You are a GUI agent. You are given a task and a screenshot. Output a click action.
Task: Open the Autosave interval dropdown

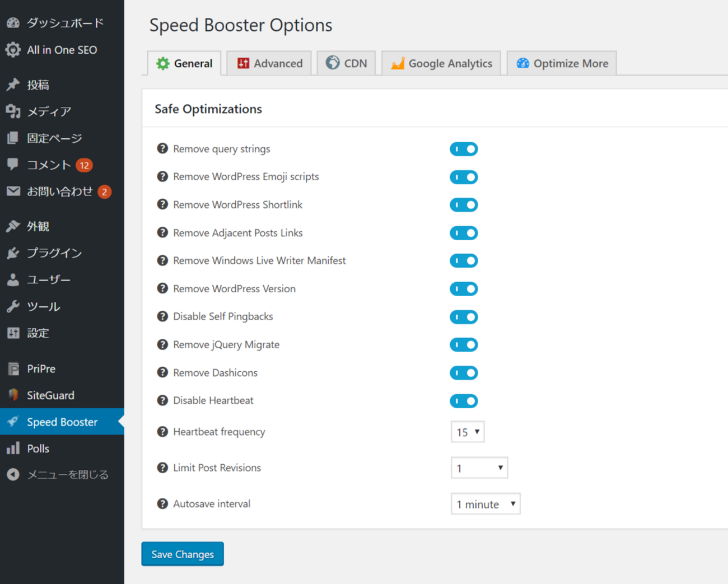pyautogui.click(x=486, y=504)
